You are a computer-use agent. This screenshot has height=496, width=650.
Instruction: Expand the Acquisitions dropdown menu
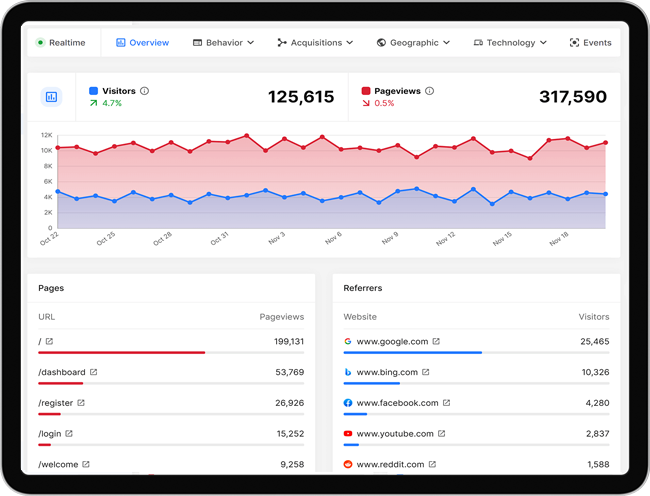coord(315,43)
